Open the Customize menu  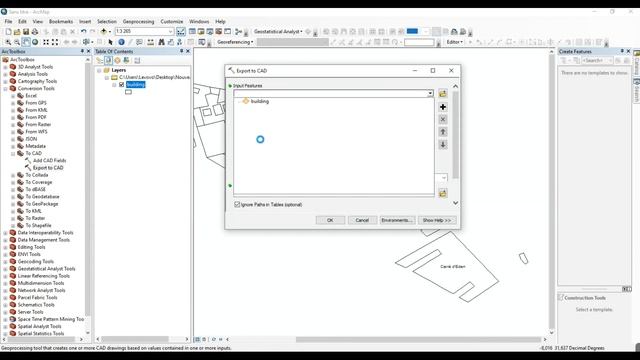(x=171, y=21)
